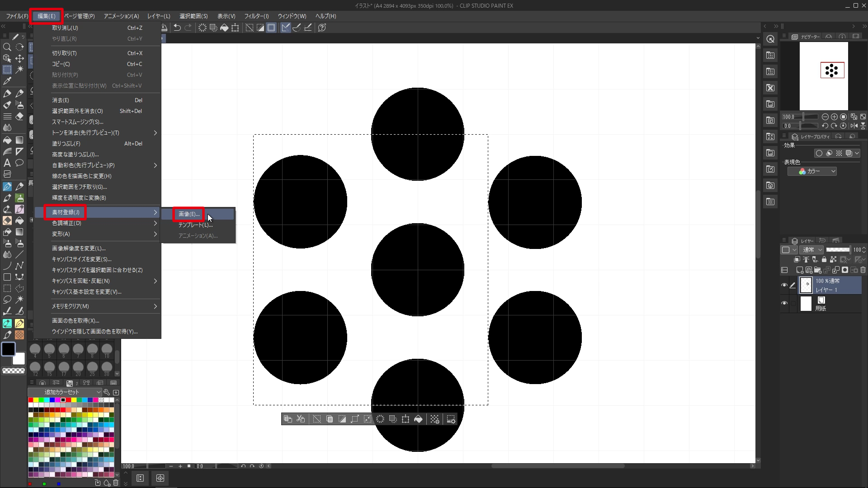Open the 通常 blending mode dropdown

(x=812, y=249)
